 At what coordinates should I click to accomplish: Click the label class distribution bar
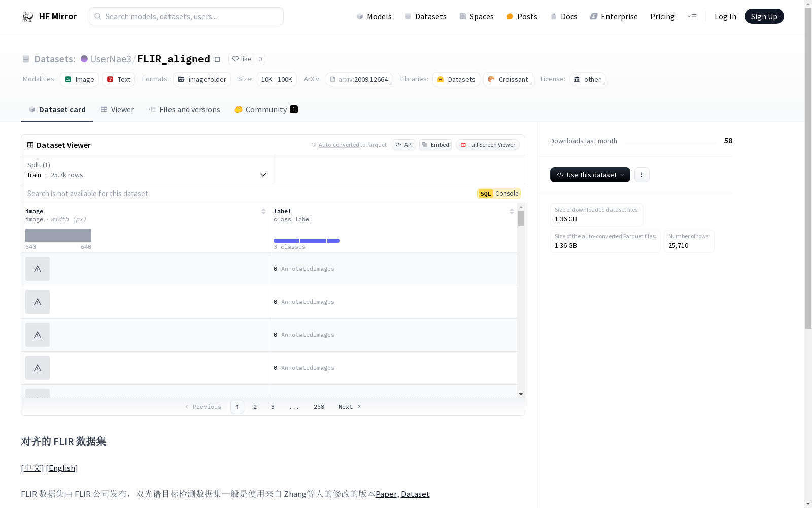pos(307,241)
